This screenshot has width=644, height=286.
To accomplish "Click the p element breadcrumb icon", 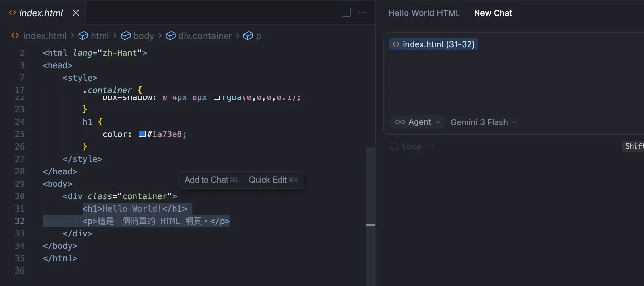I will [x=248, y=36].
